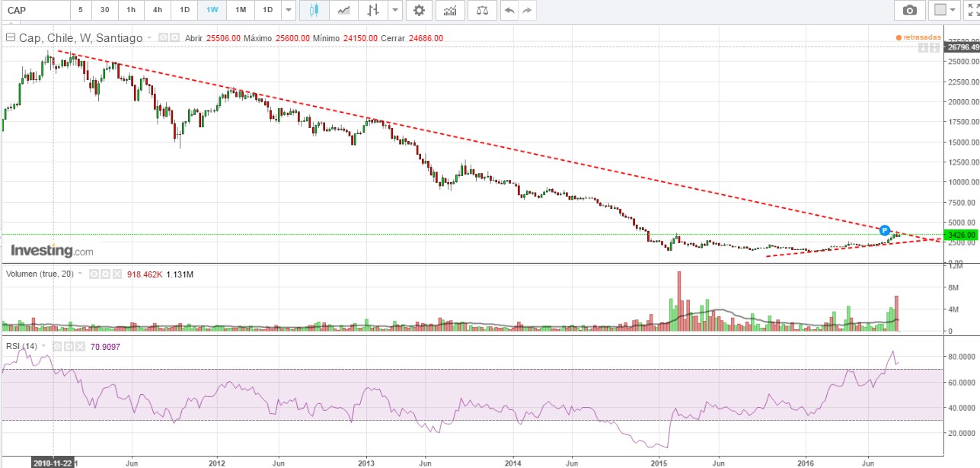The width and height of the screenshot is (980, 468).
Task: Select the 1W weekly interval
Action: point(212,10)
